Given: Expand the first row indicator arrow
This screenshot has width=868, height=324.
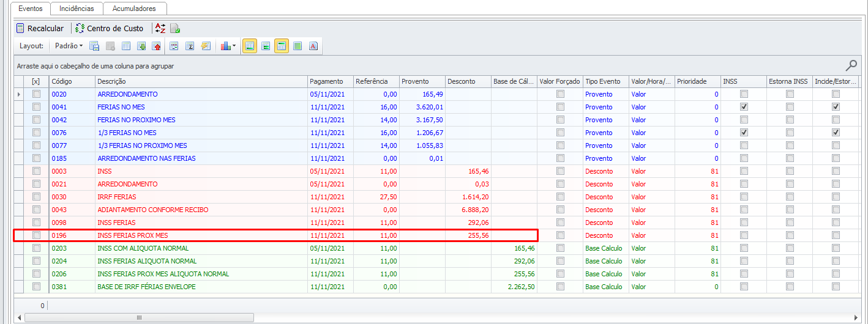Looking at the screenshot, I should (x=18, y=94).
